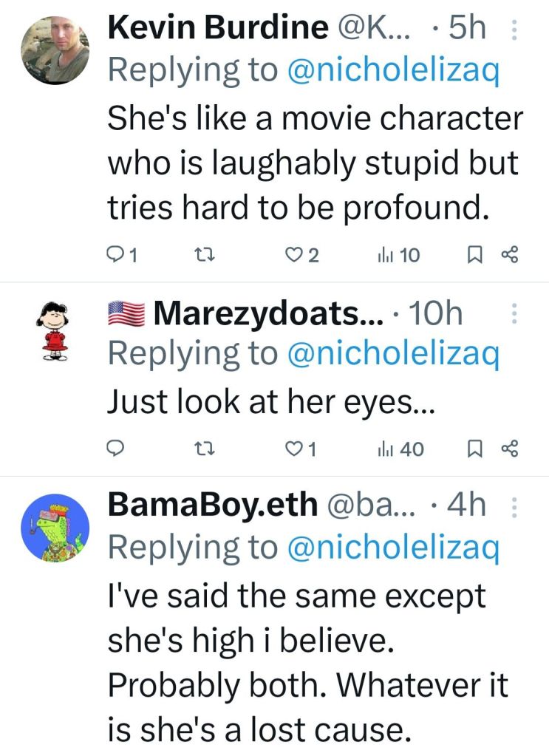Open the BamaBoy.eth display name
The height and width of the screenshot is (756, 549).
(212, 505)
